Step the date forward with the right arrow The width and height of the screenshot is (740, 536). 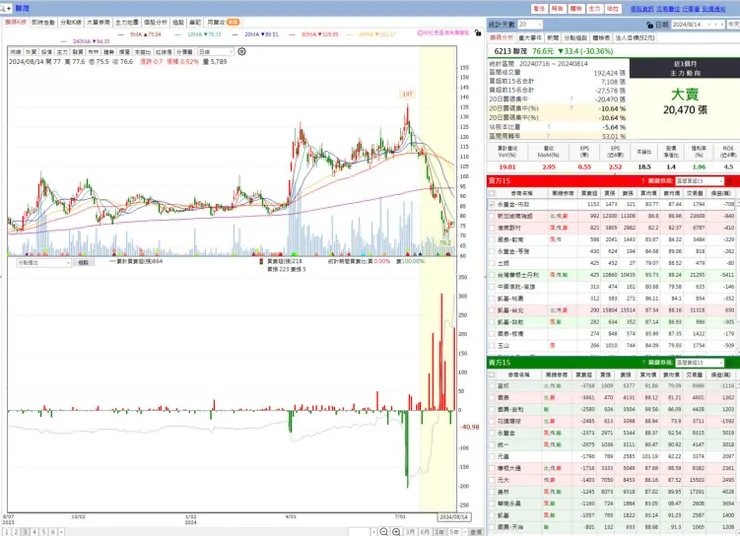(x=722, y=25)
